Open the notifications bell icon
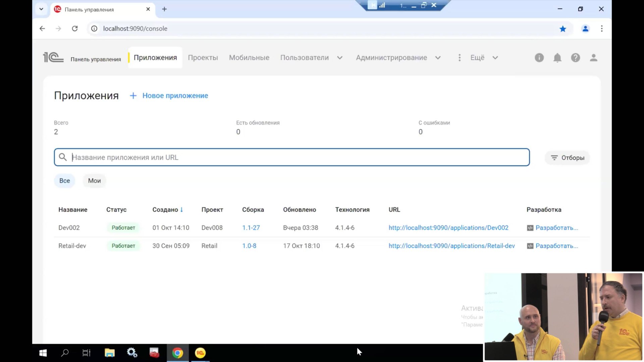 pos(557,58)
